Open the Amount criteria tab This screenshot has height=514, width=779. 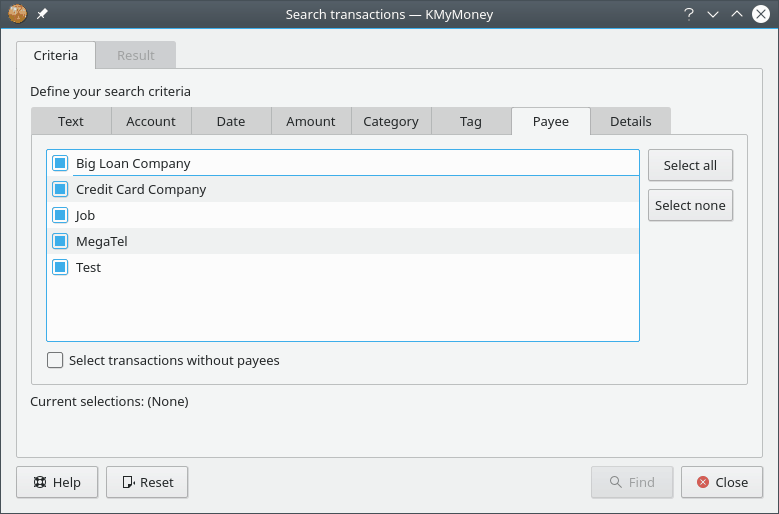(x=311, y=121)
